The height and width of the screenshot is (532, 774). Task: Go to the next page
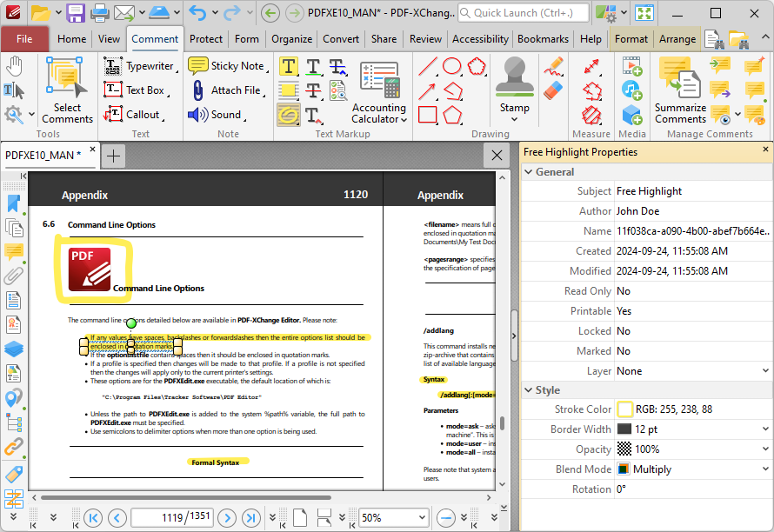pos(227,518)
